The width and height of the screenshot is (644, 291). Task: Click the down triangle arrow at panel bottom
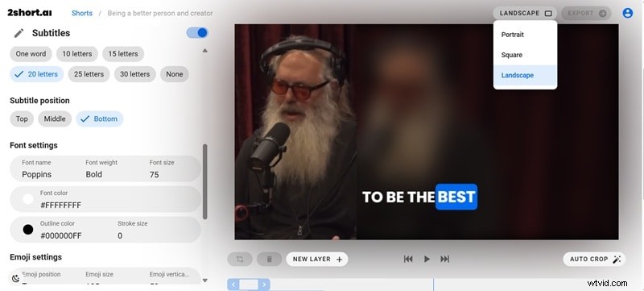point(205,281)
